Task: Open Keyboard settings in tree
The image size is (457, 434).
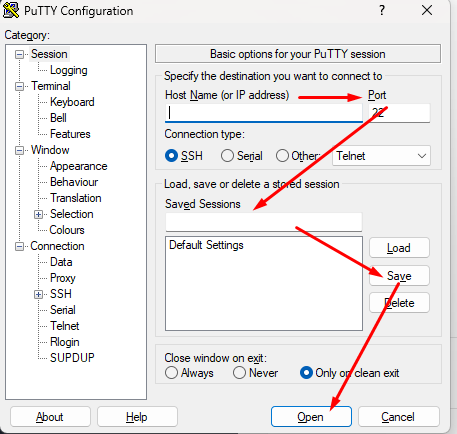Action: click(x=72, y=102)
